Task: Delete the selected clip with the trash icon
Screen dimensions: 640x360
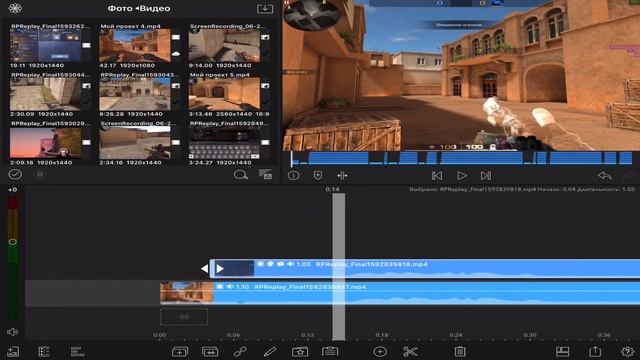Action: pos(460,351)
